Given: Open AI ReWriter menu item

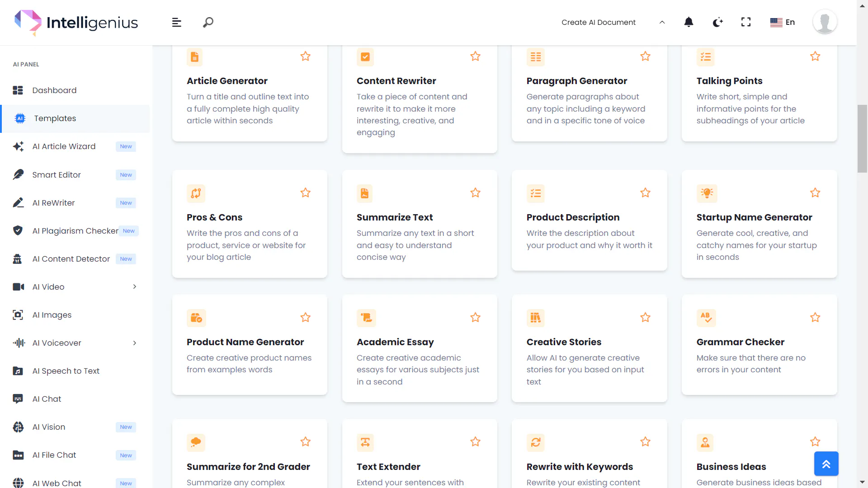Looking at the screenshot, I should tap(75, 203).
